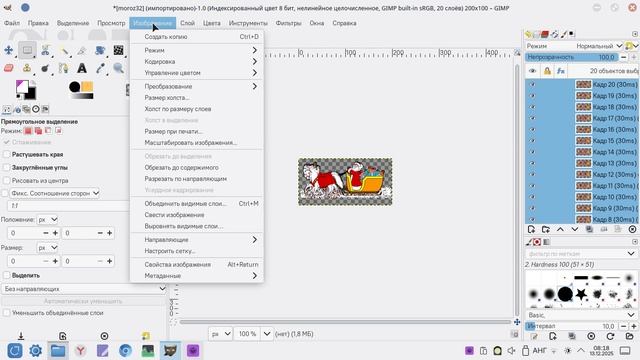The image size is (640, 360).
Task: Lower the selected layer
Action: pyautogui.click(x=575, y=230)
